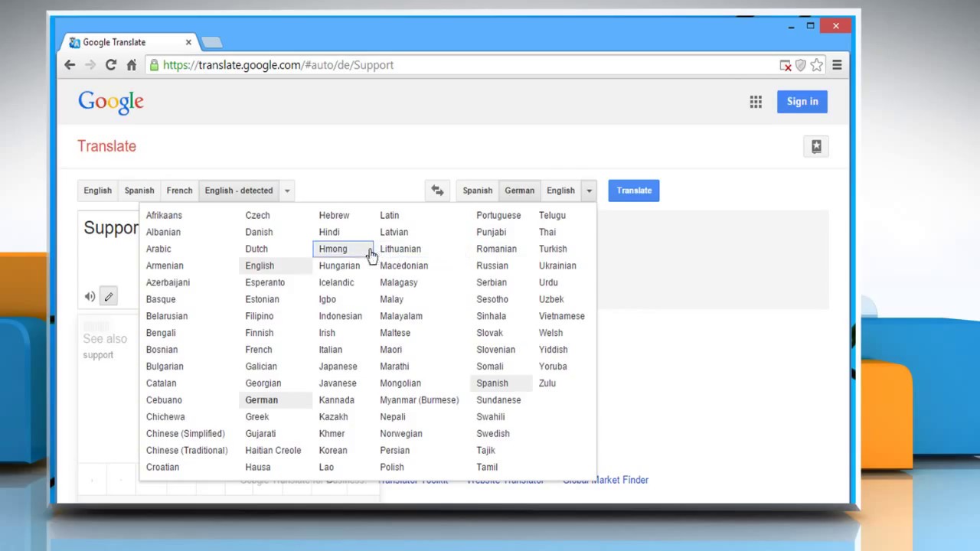Click the 'support' see-also word
980x551 pixels.
point(98,355)
